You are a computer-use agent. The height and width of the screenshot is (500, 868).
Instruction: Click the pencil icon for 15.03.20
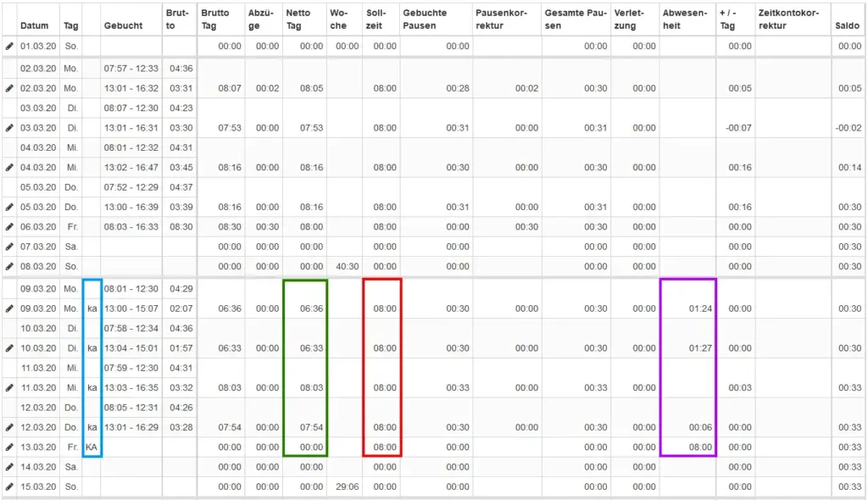click(x=9, y=487)
